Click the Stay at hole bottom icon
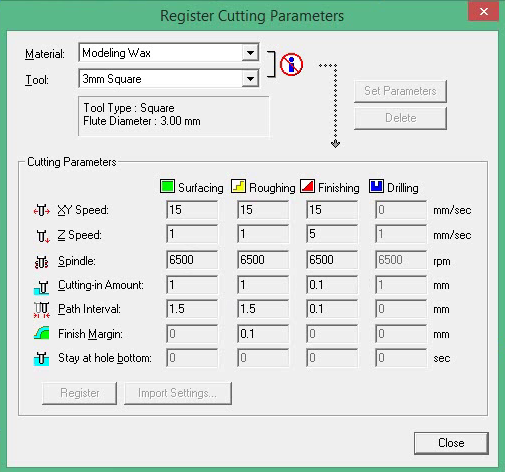The width and height of the screenshot is (505, 472). [x=42, y=359]
